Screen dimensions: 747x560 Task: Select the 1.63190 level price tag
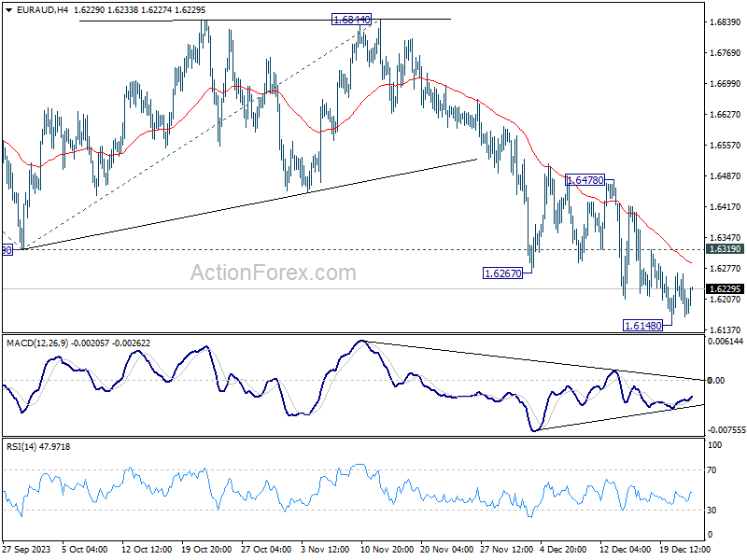726,249
